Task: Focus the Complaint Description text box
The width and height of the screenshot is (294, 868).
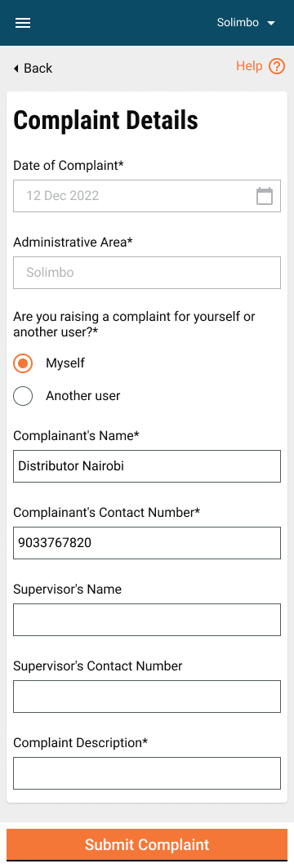Action: pos(147,773)
